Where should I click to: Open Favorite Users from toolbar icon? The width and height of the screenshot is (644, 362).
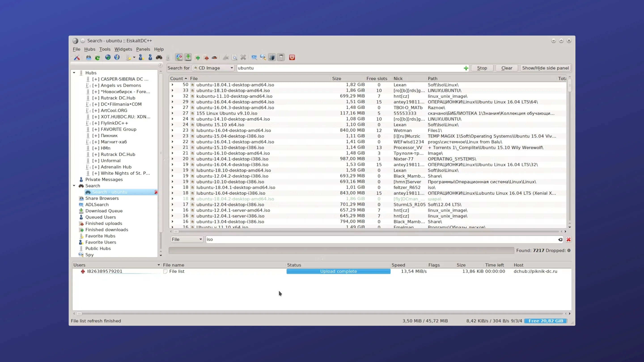141,57
